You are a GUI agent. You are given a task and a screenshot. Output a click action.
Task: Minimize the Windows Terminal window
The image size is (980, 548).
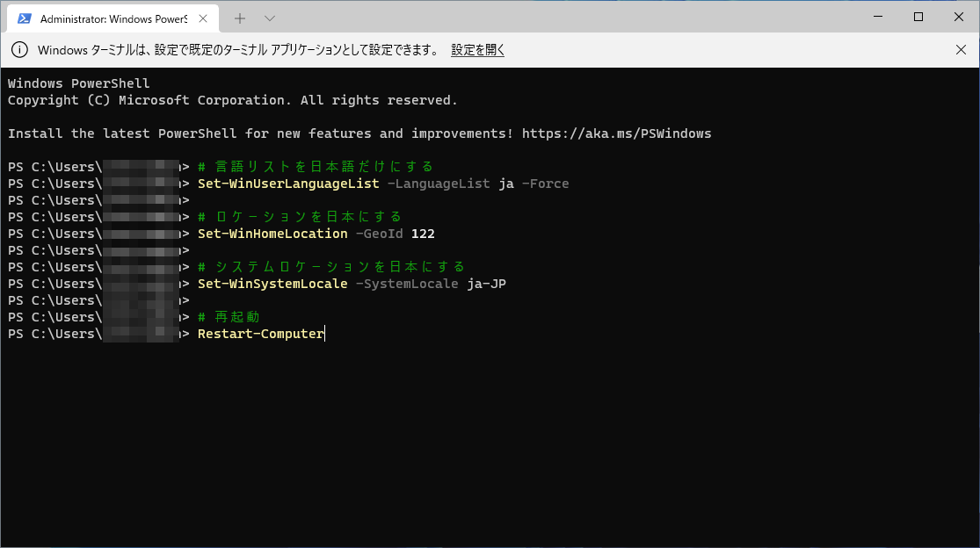tap(878, 17)
